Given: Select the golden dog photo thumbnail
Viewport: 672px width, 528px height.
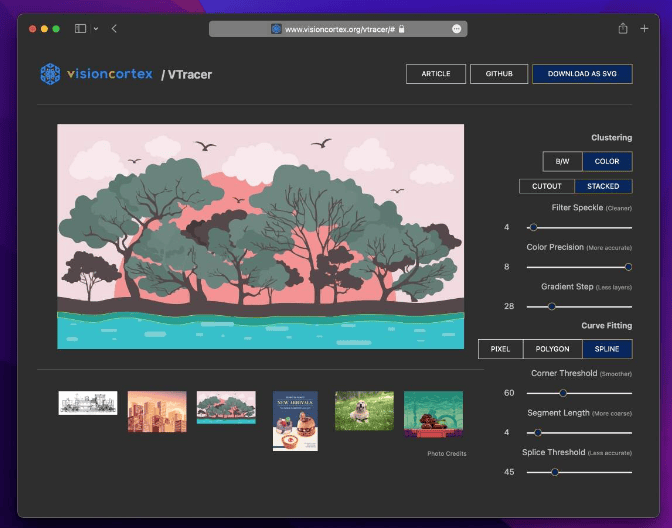Looking at the screenshot, I should 364,410.
